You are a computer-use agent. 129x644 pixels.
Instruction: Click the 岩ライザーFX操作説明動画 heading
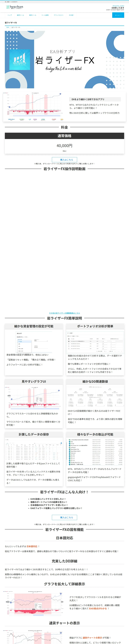click(x=64, y=169)
